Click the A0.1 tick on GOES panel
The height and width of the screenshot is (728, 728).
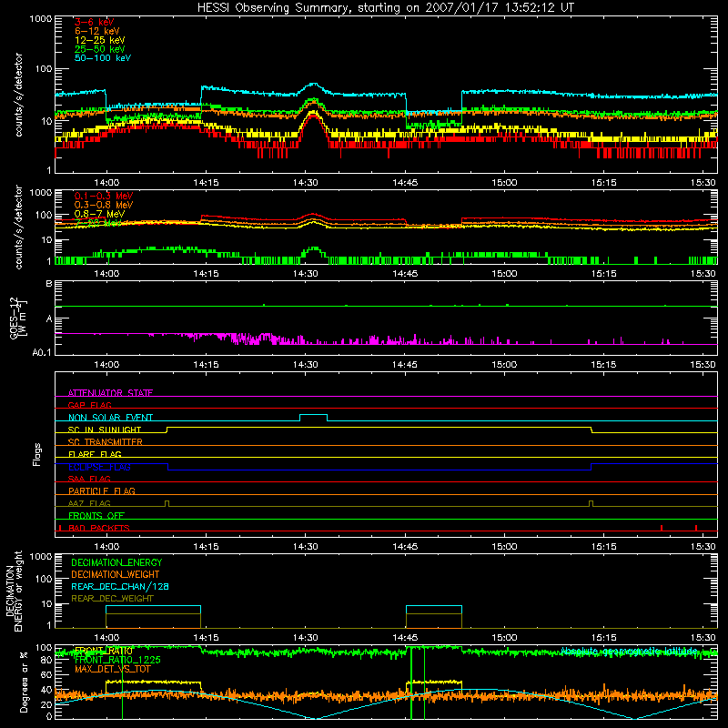(42, 352)
